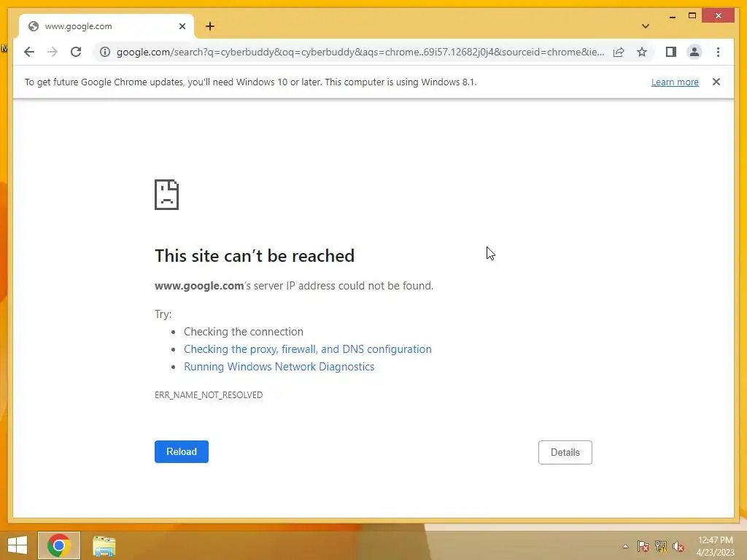Close the www.google.com tab
747x560 pixels.
coord(182,26)
